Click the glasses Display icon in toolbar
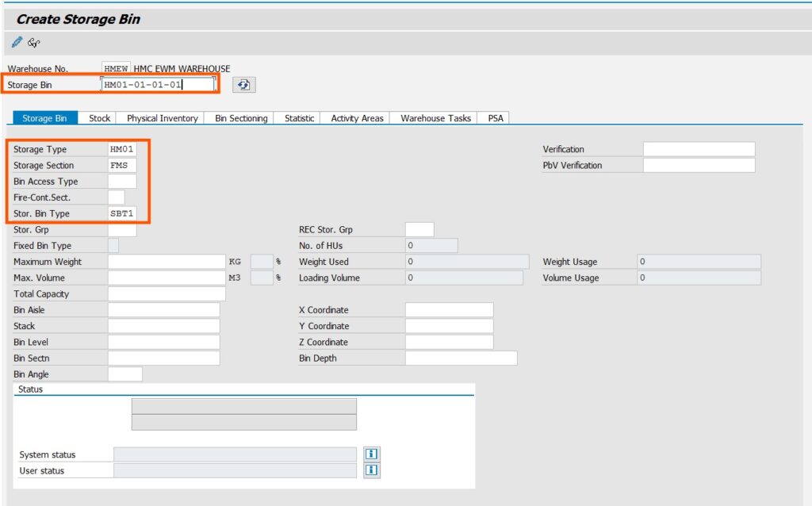The image size is (812, 506). click(33, 42)
